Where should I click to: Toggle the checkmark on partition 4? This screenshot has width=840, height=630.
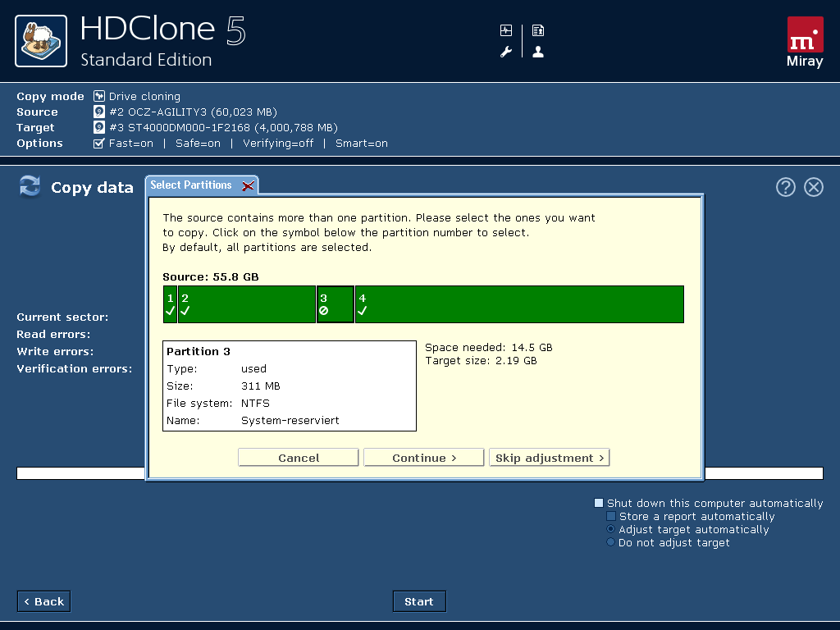pos(362,311)
